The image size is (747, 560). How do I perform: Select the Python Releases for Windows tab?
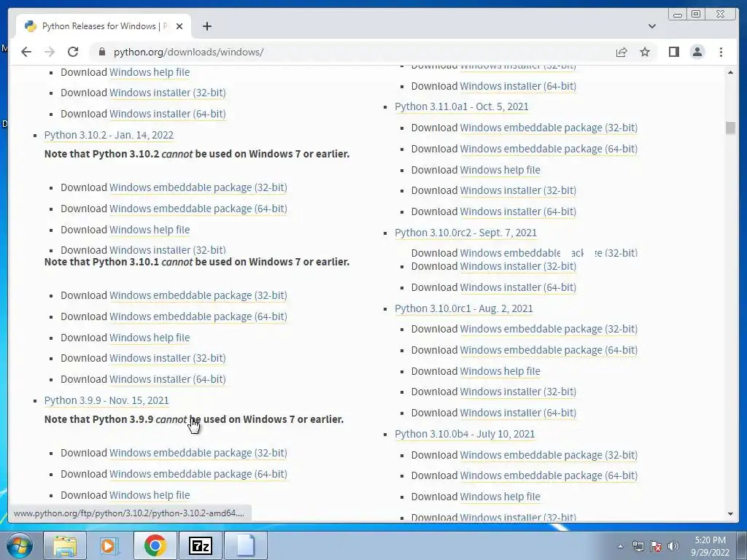pyautogui.click(x=104, y=26)
